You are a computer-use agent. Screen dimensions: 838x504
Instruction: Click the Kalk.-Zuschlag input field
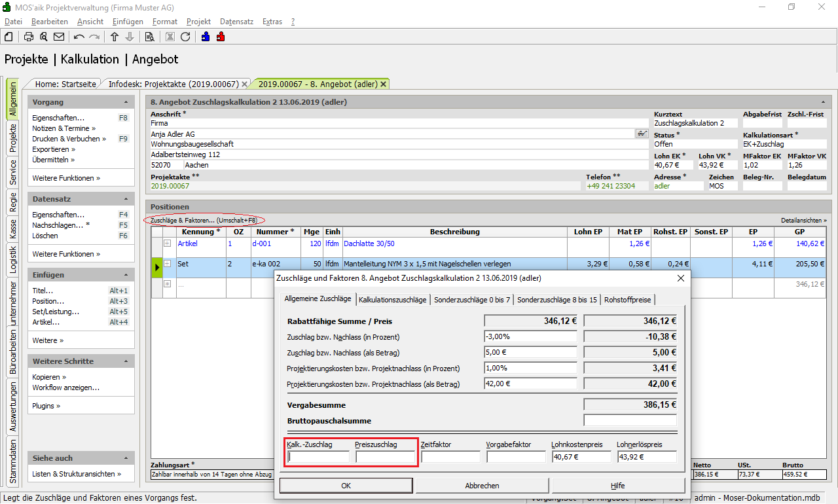(x=318, y=457)
